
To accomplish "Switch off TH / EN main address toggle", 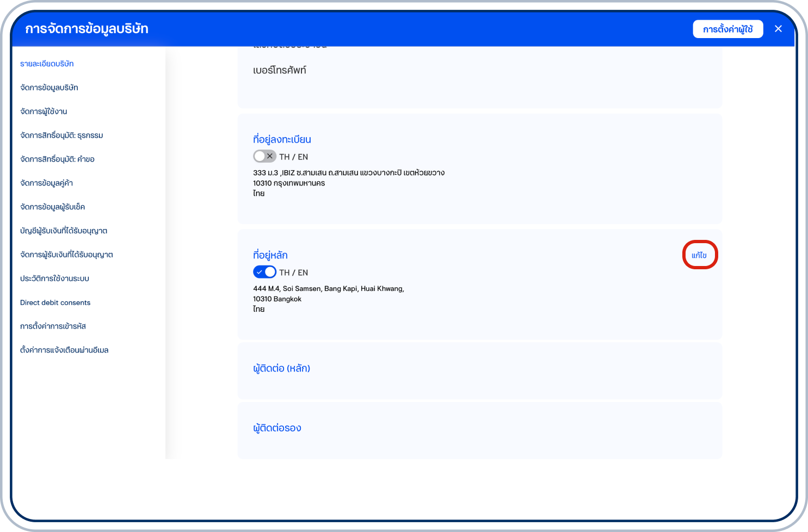I will pyautogui.click(x=264, y=272).
